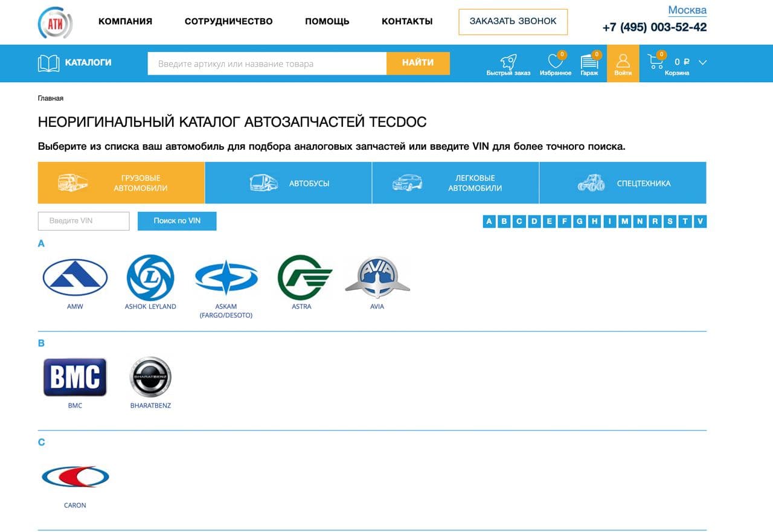
Task: Jump to letter H brands
Action: tap(595, 222)
